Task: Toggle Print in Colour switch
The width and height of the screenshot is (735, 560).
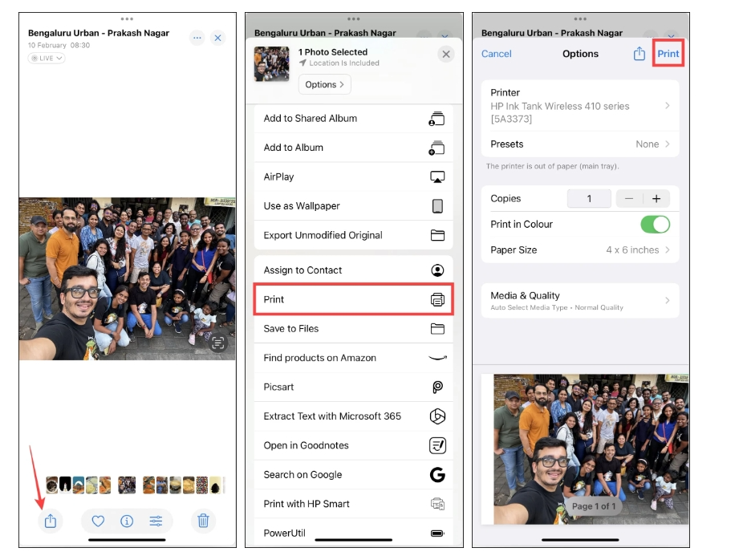Action: tap(655, 225)
